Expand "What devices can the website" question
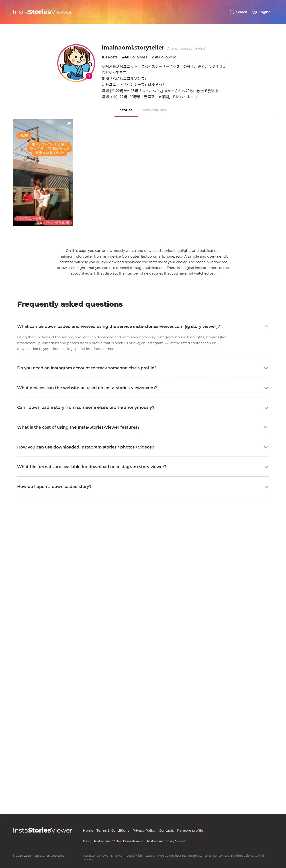Screen dimensions: 286x868 click(x=87, y=388)
